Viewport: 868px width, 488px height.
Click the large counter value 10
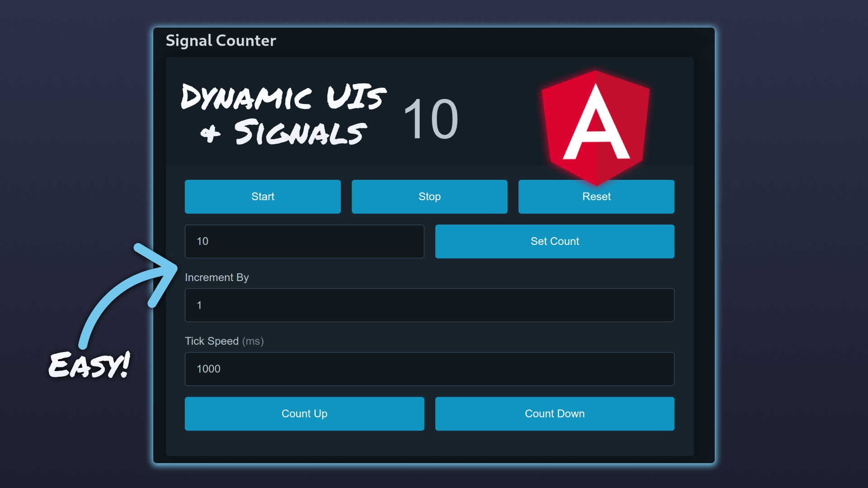[x=431, y=119]
